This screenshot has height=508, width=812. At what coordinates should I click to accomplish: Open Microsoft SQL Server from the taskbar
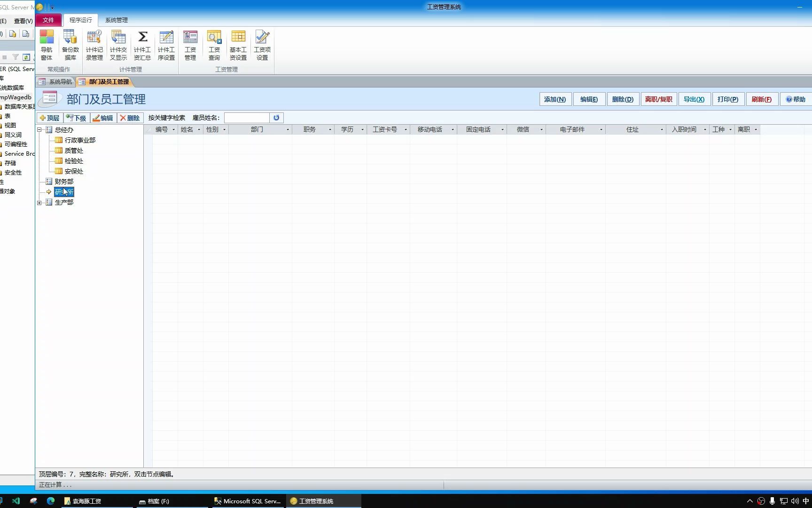point(248,501)
